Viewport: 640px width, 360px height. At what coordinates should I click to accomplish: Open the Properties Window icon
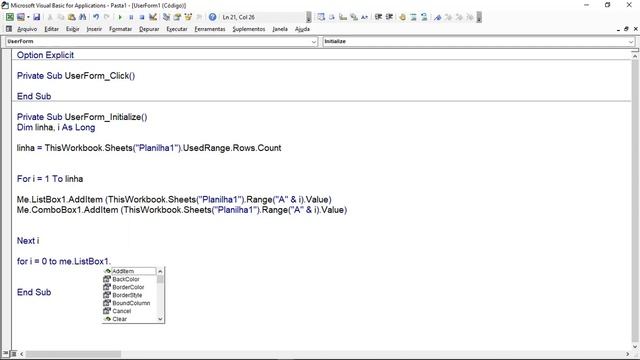[x=177, y=17]
